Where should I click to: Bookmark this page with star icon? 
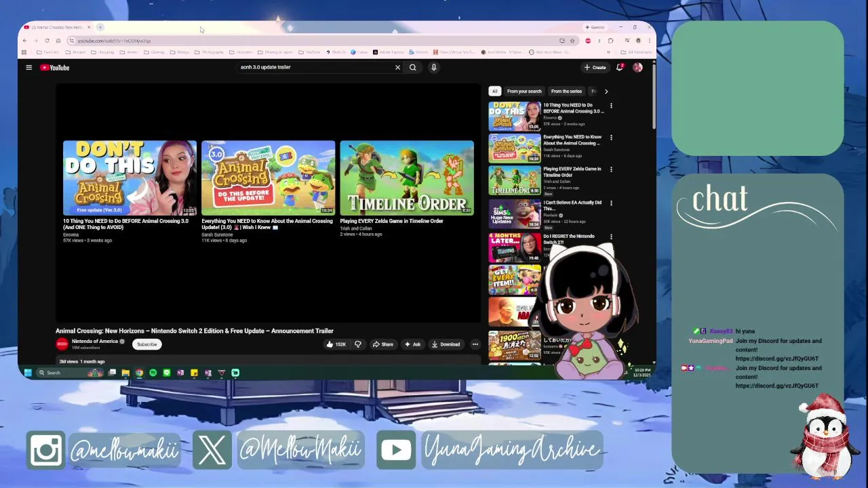pos(572,41)
